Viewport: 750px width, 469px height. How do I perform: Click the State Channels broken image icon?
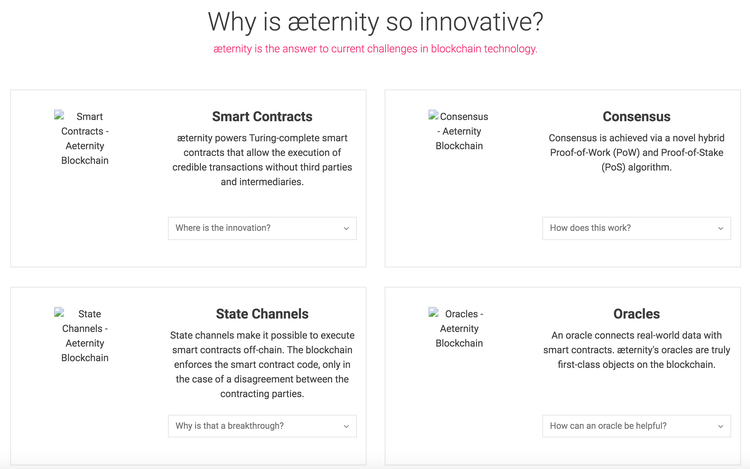[x=61, y=314]
